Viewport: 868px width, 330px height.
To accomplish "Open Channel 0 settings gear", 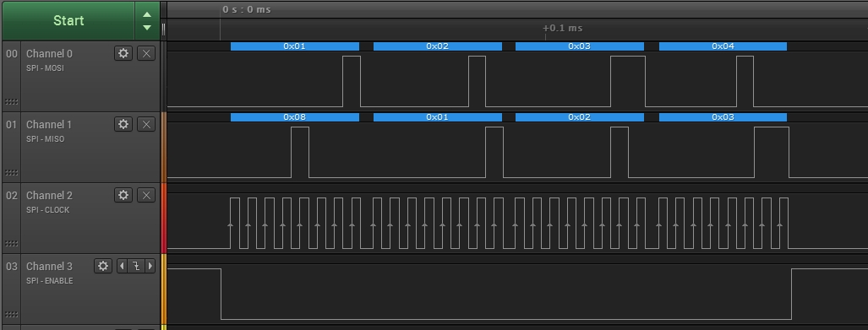I will point(123,53).
